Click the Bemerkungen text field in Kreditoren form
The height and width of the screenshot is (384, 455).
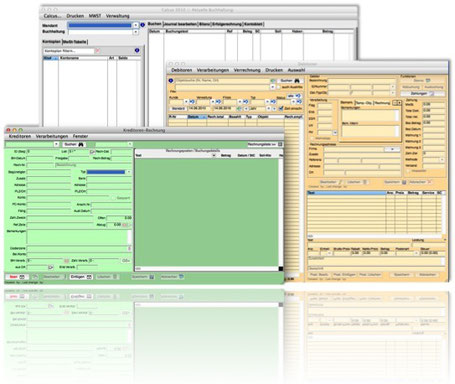pyautogui.click(x=79, y=237)
